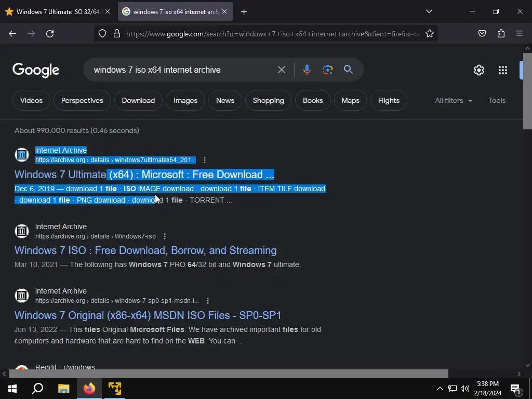Open options for windows-7-sp0-sp1-msdn result
Screen dimensions: 532x399
208,301
